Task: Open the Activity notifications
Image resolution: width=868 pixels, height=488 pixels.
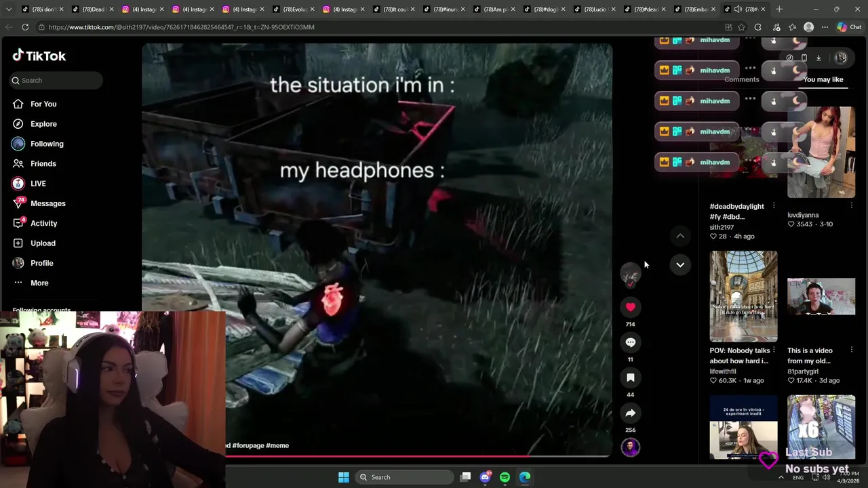Action: coord(35,223)
